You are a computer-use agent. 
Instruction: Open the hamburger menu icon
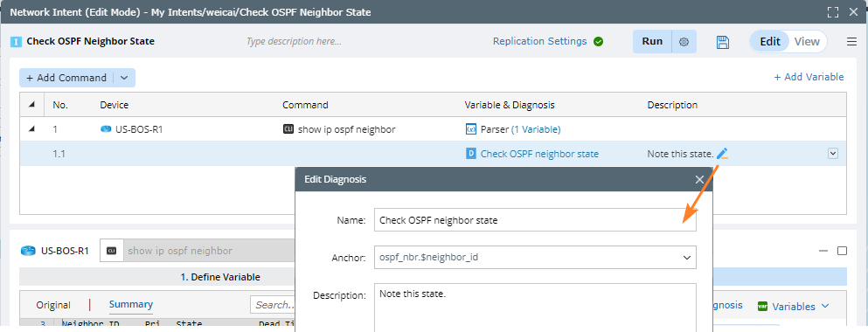click(x=851, y=42)
